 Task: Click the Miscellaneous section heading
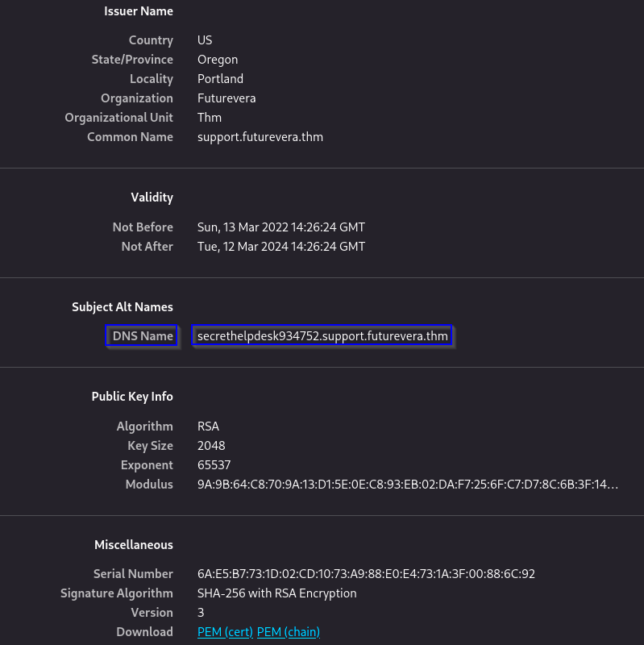[x=133, y=545]
